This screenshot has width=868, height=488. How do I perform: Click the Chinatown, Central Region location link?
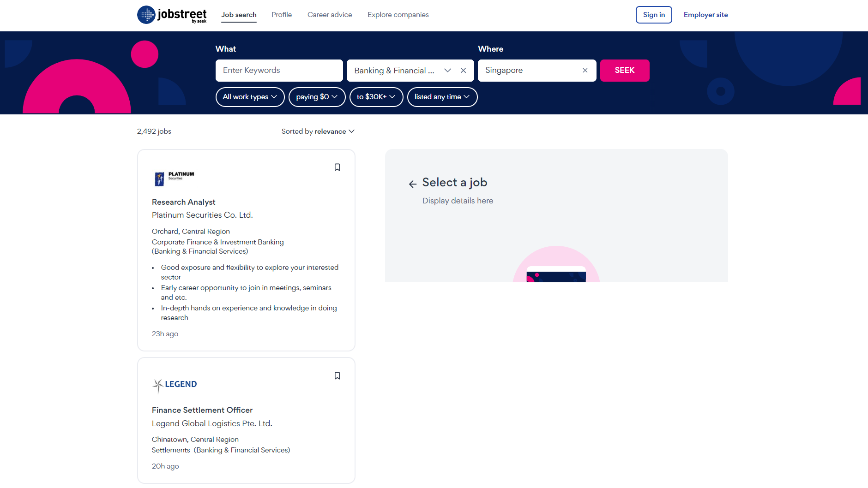pyautogui.click(x=195, y=440)
